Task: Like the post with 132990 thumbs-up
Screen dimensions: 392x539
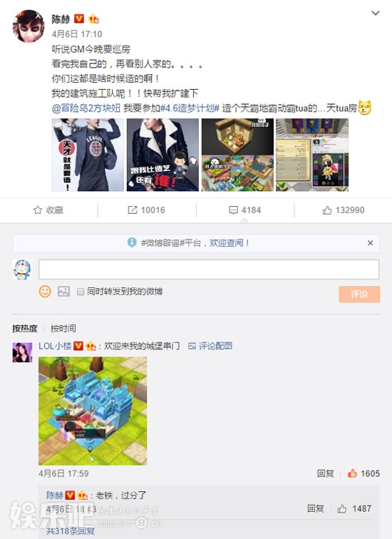Action: coord(344,210)
